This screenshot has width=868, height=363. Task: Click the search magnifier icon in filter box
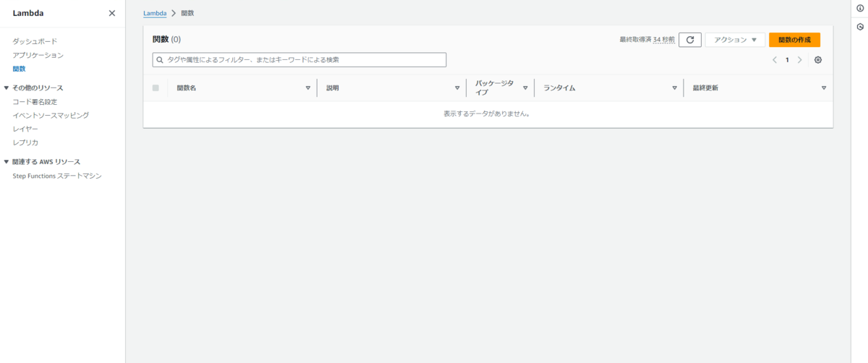161,60
